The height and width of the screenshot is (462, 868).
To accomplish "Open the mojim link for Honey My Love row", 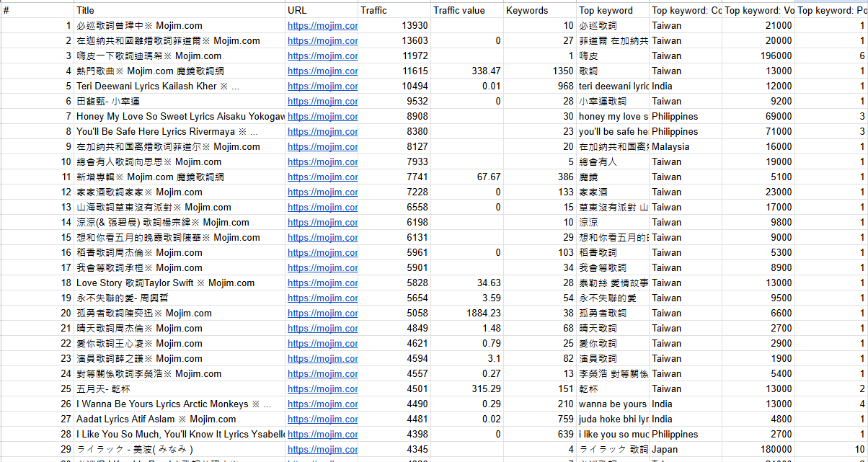I will [x=322, y=116].
